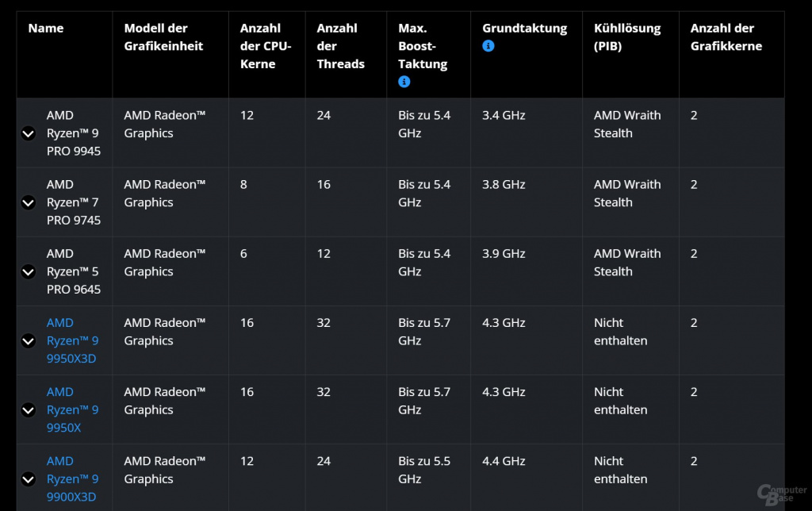Expand the Ryzen 9 9950X row chevron
The width and height of the screenshot is (812, 511).
29,410
